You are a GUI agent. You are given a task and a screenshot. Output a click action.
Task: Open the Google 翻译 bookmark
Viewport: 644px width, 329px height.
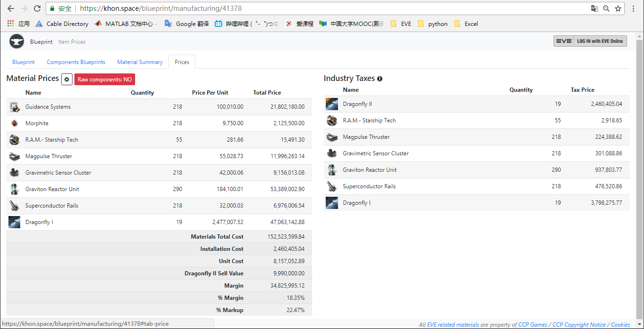pos(186,24)
